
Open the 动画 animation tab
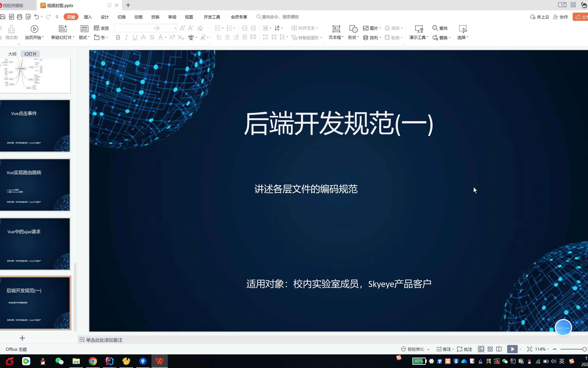coord(138,17)
